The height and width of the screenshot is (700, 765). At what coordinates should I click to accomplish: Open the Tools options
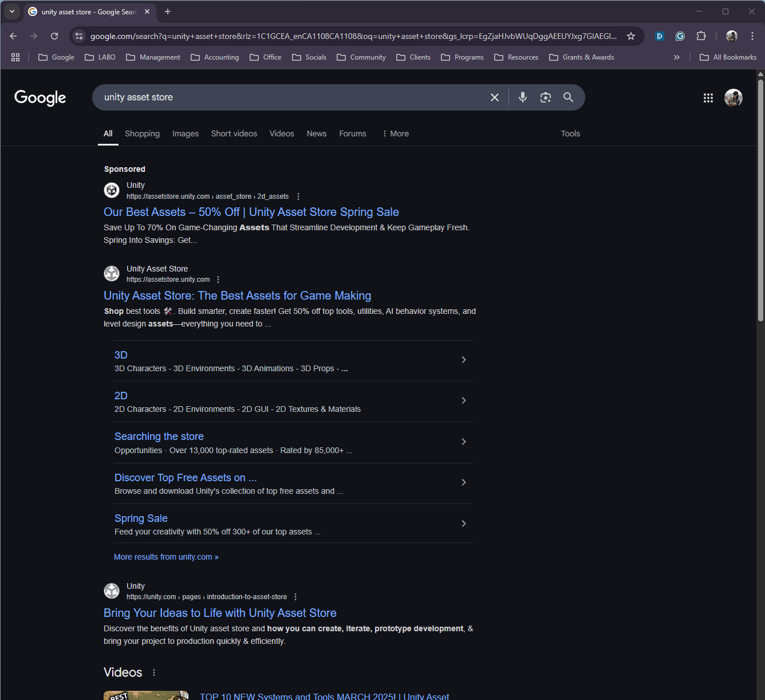570,133
